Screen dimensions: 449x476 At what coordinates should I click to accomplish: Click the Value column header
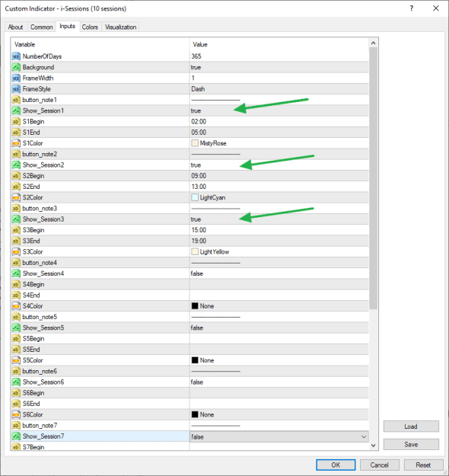[x=279, y=45]
